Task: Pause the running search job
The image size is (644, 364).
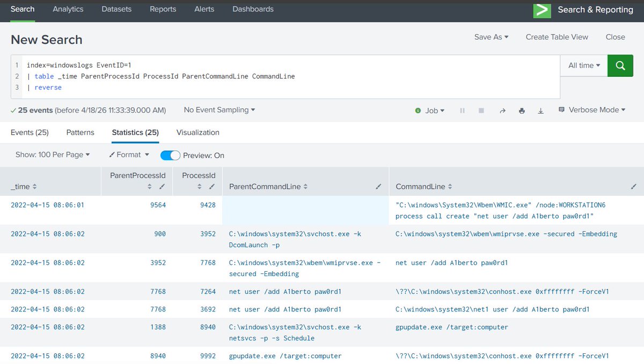Action: click(x=462, y=110)
